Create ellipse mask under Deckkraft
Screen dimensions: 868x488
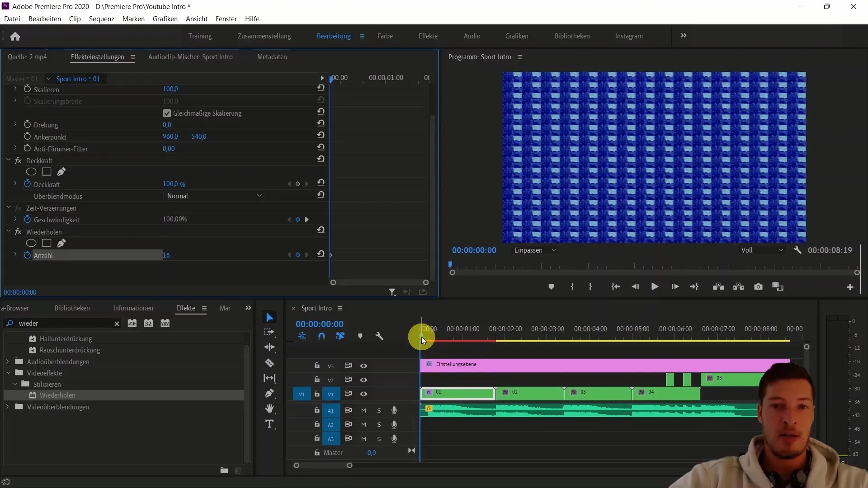tap(31, 172)
